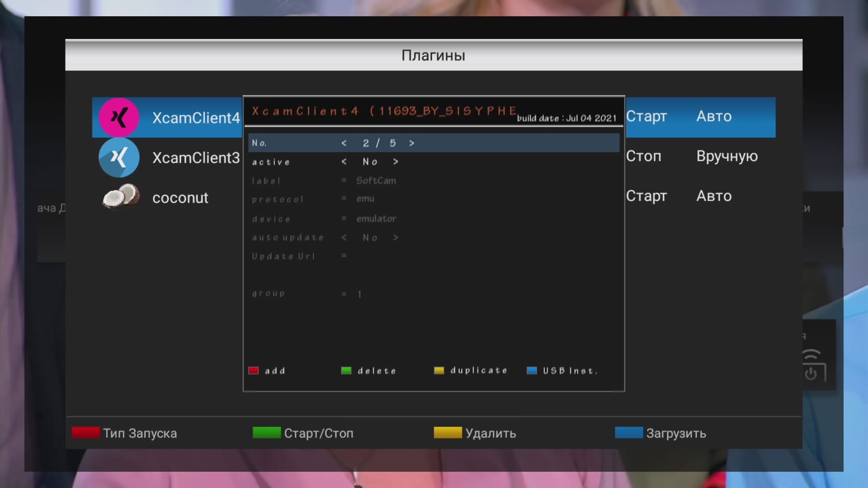Select the blue XcamClient3 plugin icon
The height and width of the screenshot is (488, 868).
pos(118,157)
